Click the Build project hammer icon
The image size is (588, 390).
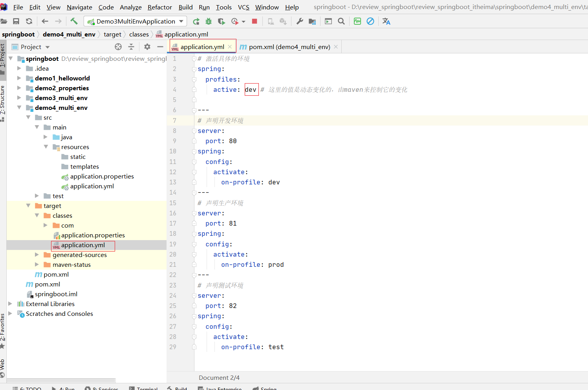point(74,21)
